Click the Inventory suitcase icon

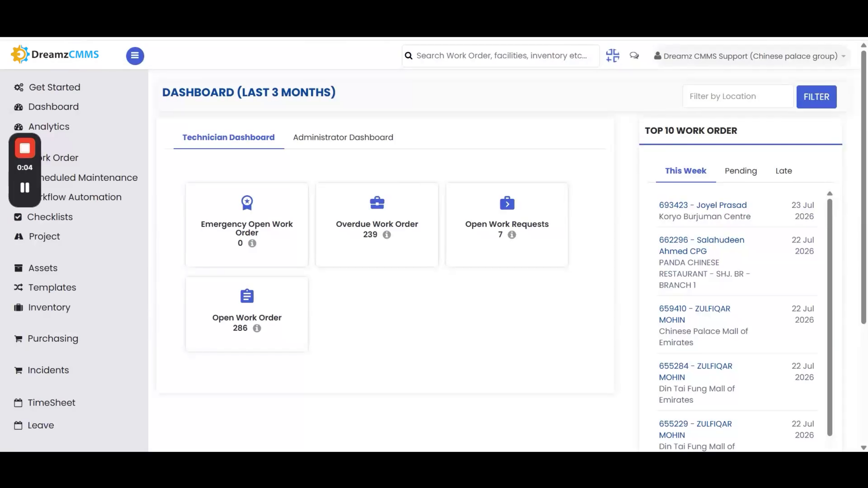(x=18, y=307)
